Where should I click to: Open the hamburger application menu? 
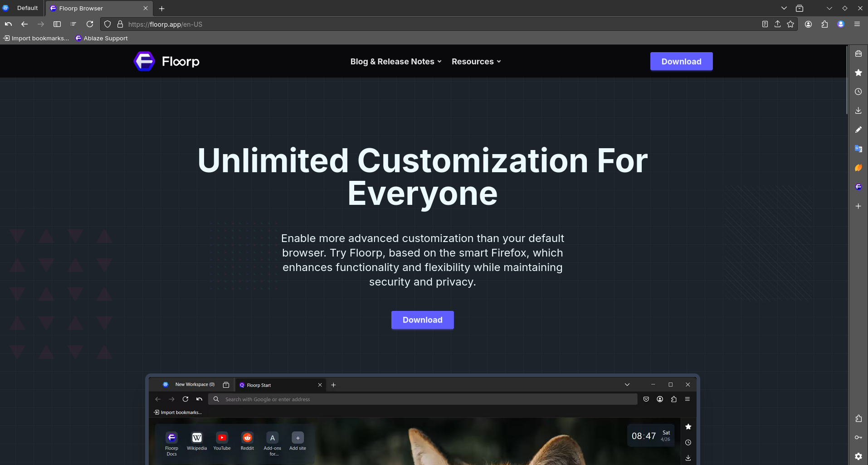point(857,24)
